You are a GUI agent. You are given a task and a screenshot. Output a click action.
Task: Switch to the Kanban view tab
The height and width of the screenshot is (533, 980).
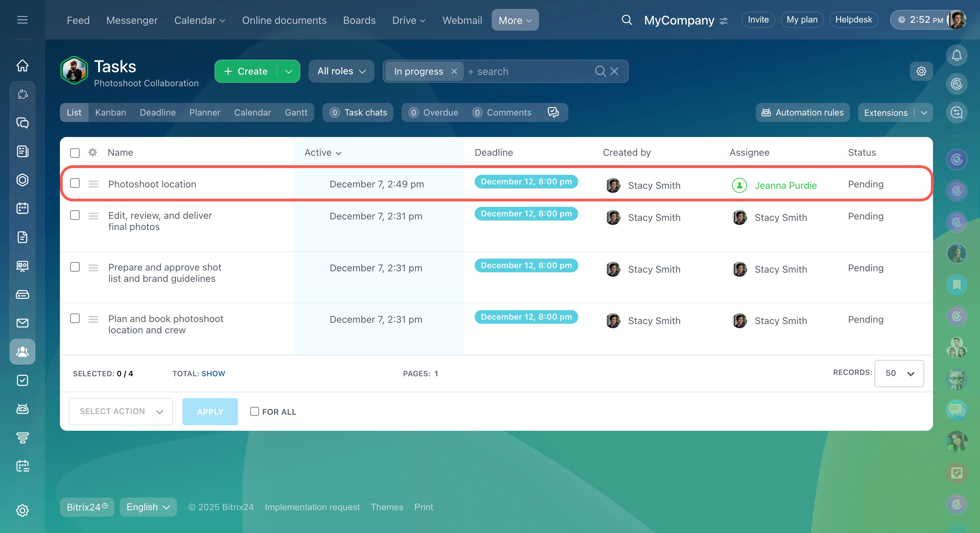110,112
